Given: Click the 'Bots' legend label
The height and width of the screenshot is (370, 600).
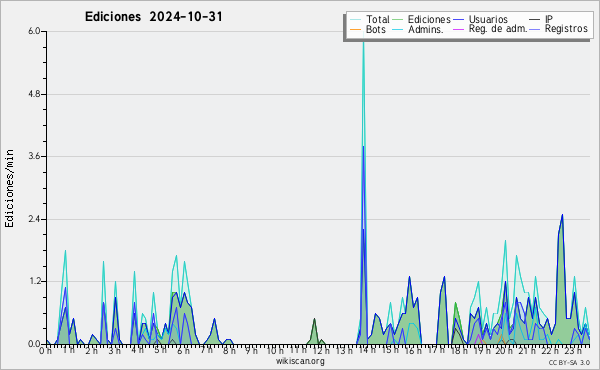Looking at the screenshot, I should pos(375,29).
